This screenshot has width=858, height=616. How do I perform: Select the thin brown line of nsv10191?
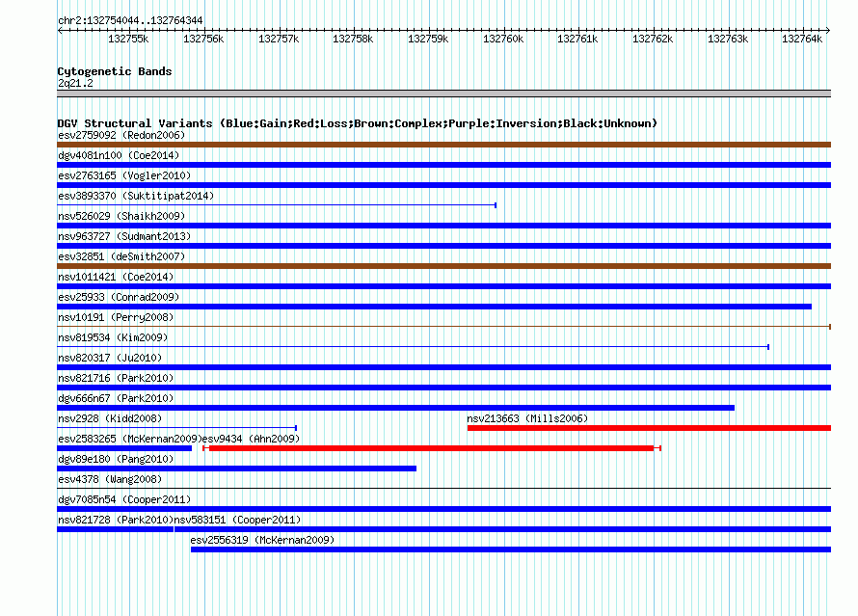[x=443, y=327]
